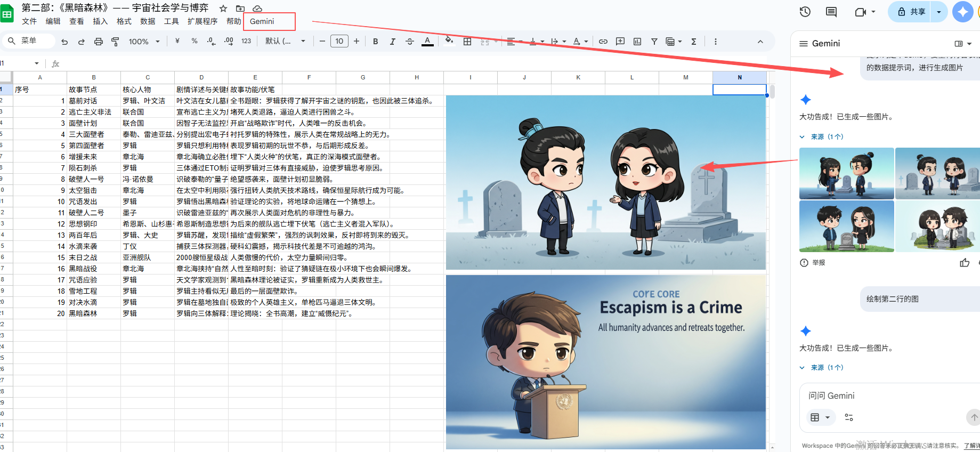Redo the last undone action
980x452 pixels.
[x=82, y=42]
